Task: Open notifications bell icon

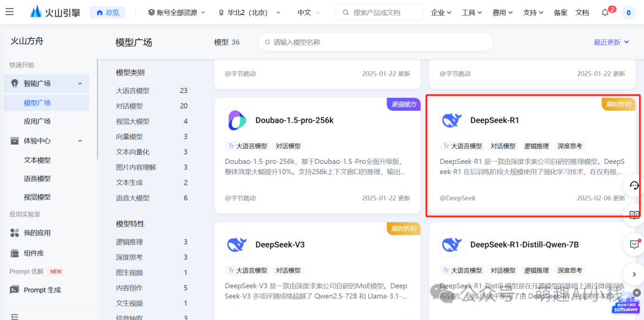Action: (x=605, y=13)
